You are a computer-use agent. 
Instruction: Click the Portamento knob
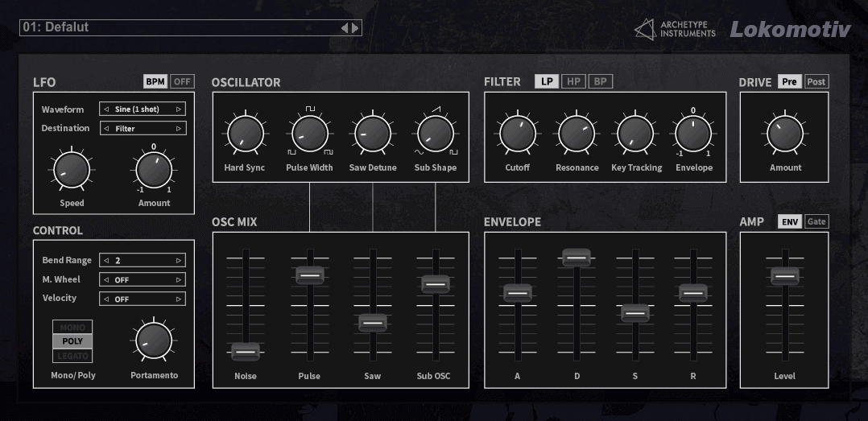pyautogui.click(x=154, y=341)
